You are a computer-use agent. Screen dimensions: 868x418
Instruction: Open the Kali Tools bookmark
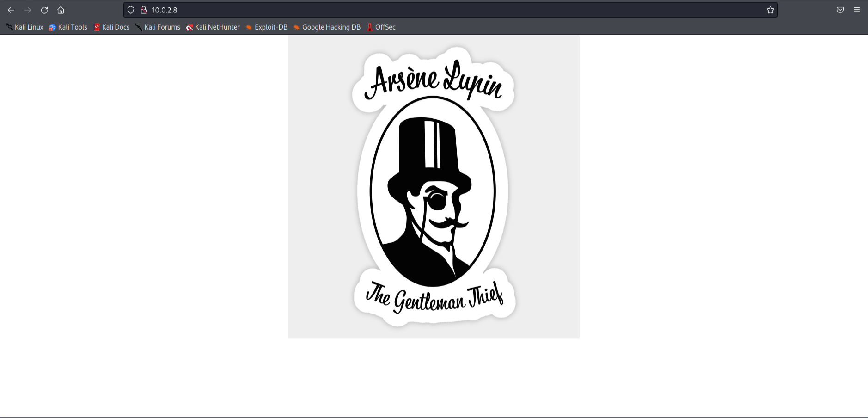point(68,27)
